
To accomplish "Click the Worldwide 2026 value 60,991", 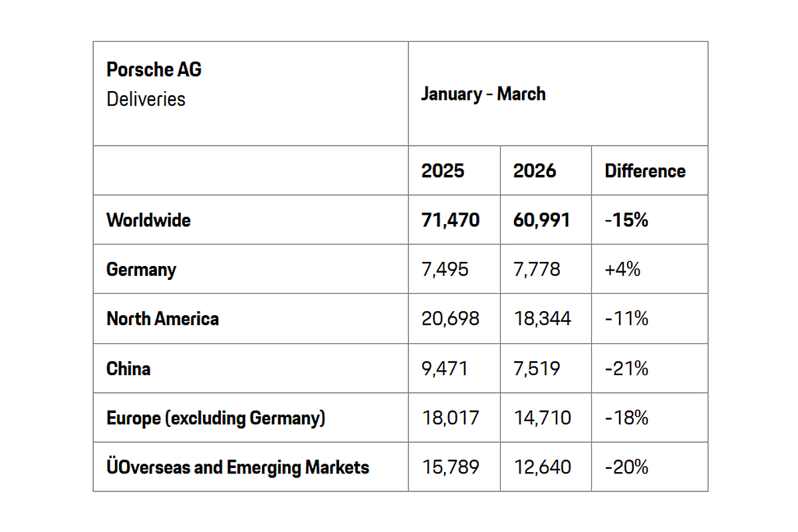I will 541,220.
